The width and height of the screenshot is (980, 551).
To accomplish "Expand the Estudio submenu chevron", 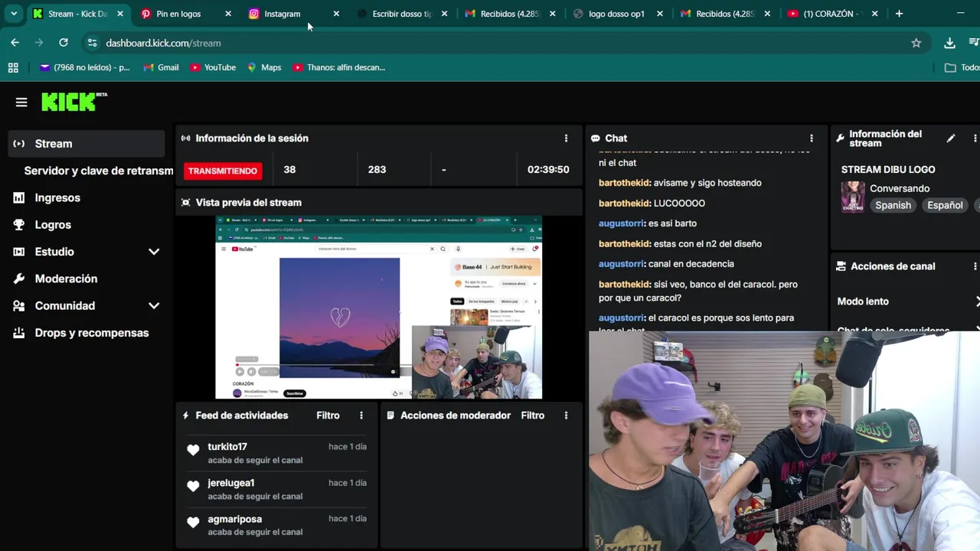I will coord(154,252).
